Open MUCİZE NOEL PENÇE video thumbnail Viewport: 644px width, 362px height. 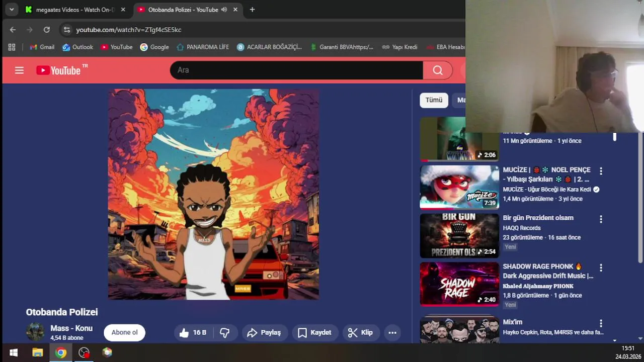coord(459,187)
